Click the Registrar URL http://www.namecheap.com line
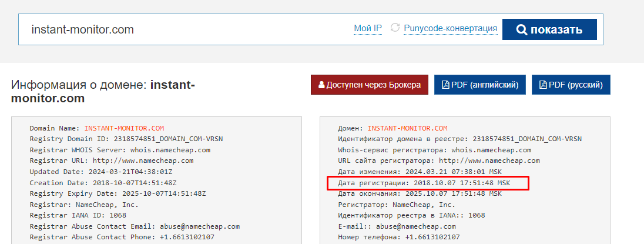The image size is (644, 244). point(111,161)
